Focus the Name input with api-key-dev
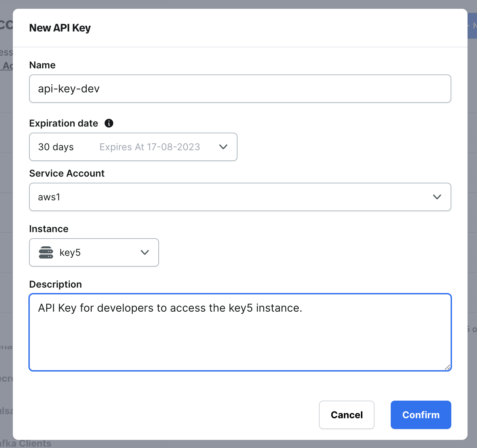The image size is (477, 448). [x=240, y=89]
